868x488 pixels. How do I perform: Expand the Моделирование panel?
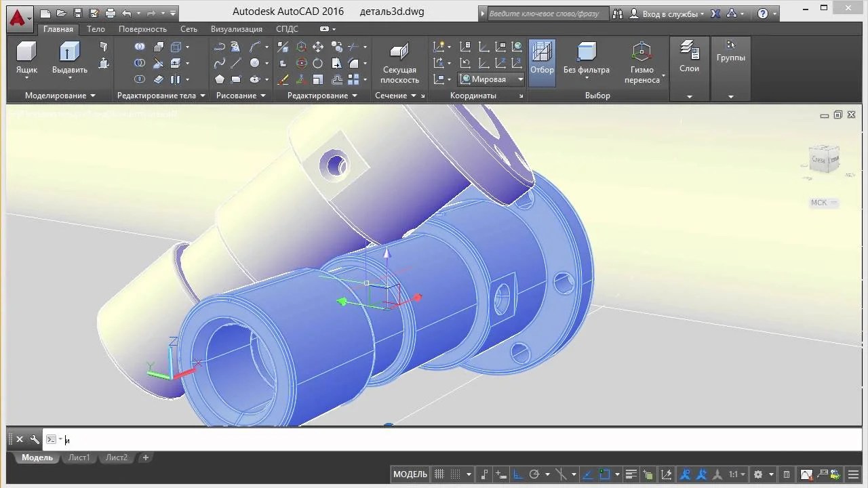(60, 96)
